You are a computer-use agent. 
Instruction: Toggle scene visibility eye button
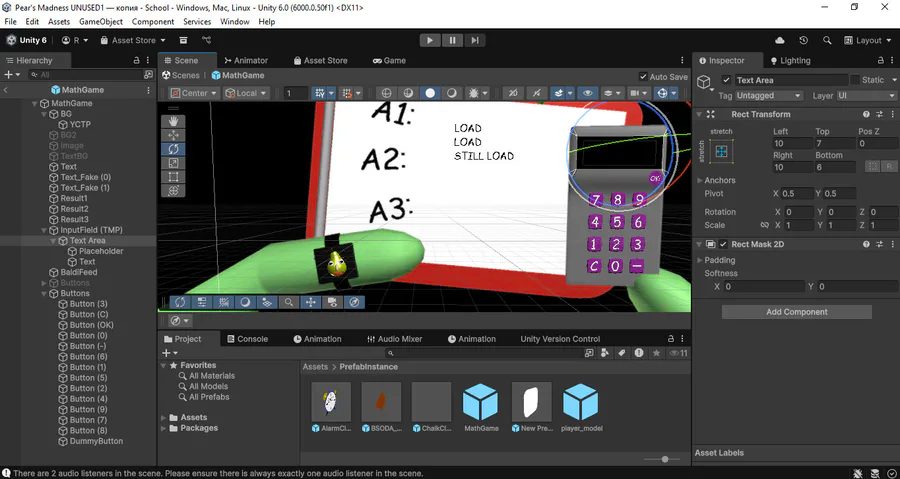tap(587, 93)
